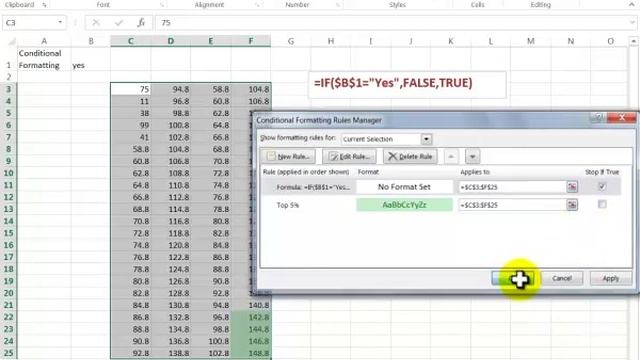The width and height of the screenshot is (640, 360).
Task: Click cell D21 with value 130.8
Action: [171, 305]
